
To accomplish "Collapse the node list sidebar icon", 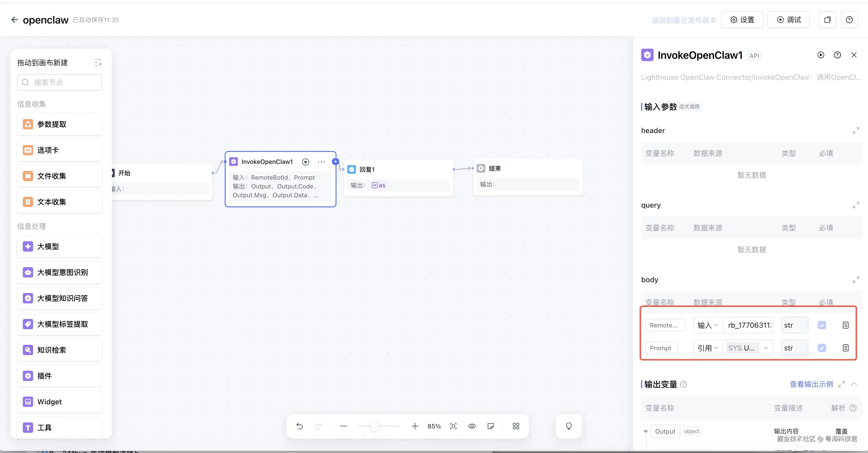I will pyautogui.click(x=98, y=63).
